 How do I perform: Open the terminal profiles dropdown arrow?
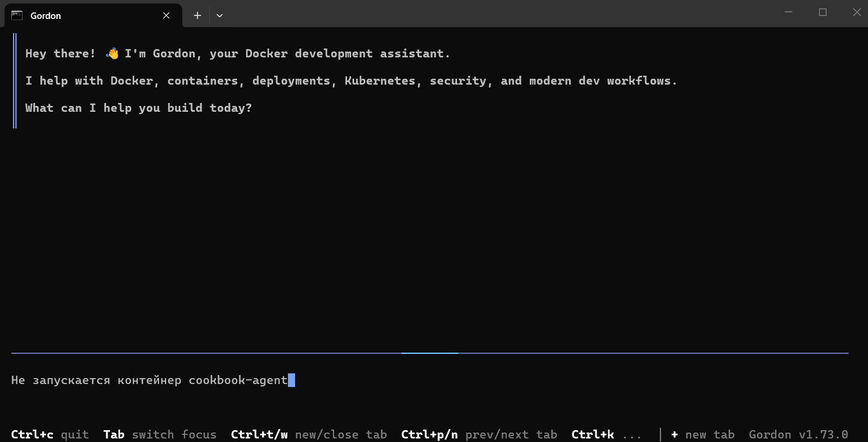point(219,16)
